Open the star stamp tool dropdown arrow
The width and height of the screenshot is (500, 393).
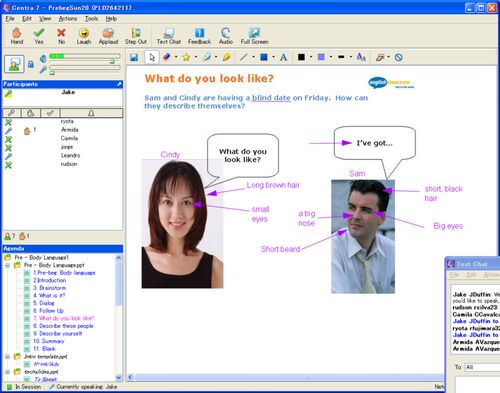[x=196, y=57]
